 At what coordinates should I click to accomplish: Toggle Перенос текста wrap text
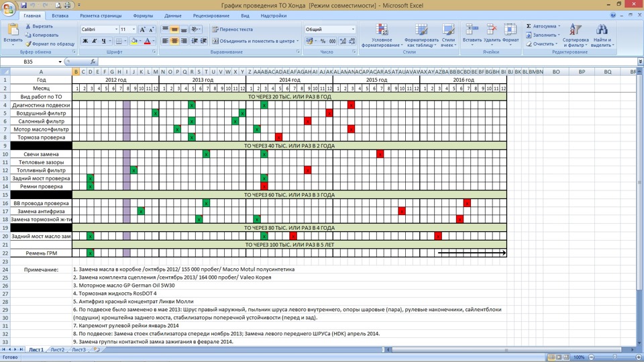233,29
